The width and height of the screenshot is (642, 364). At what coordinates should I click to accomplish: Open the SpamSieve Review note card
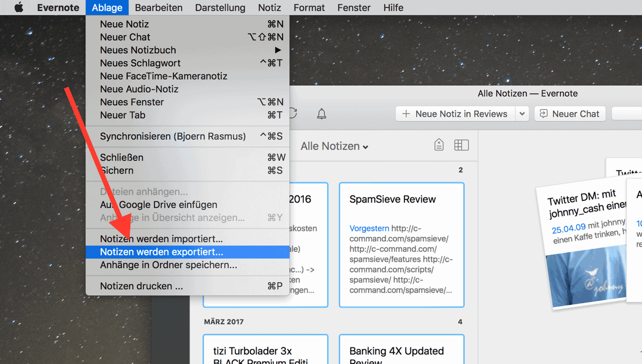point(401,245)
